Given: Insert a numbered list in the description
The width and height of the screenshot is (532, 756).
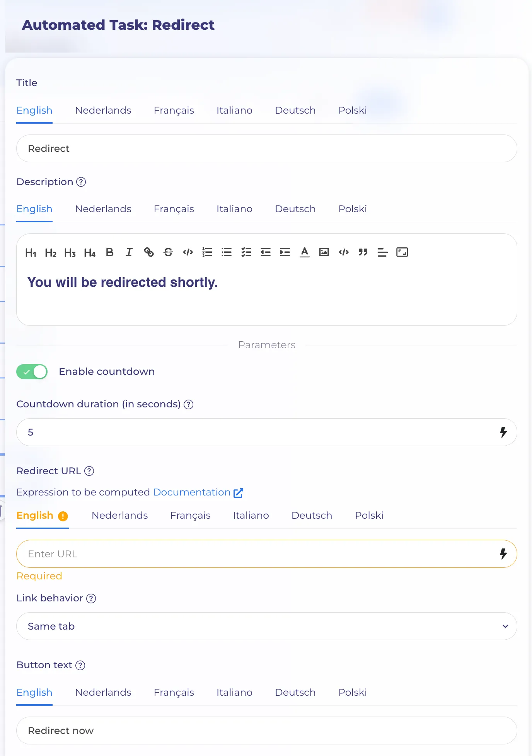Looking at the screenshot, I should [207, 252].
